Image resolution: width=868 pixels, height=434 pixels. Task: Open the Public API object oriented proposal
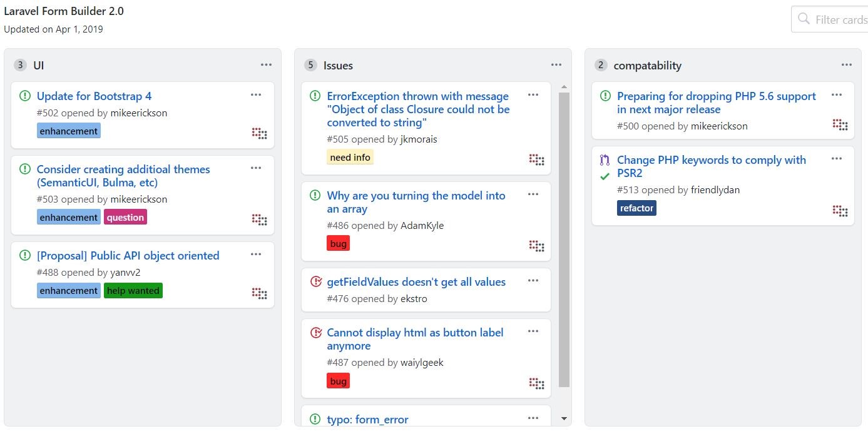[x=128, y=256]
